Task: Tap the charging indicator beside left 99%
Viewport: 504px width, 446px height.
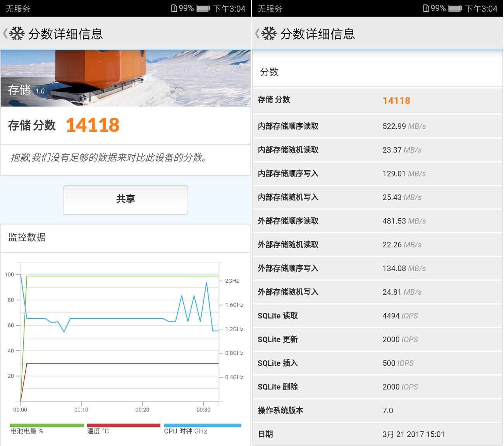Action: [174, 8]
